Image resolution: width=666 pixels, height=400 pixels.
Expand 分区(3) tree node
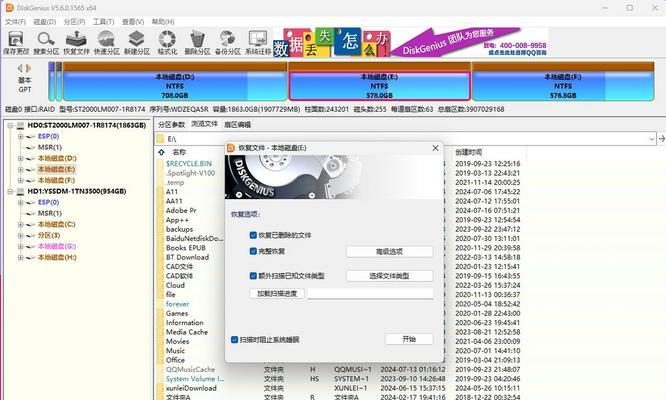[20, 235]
